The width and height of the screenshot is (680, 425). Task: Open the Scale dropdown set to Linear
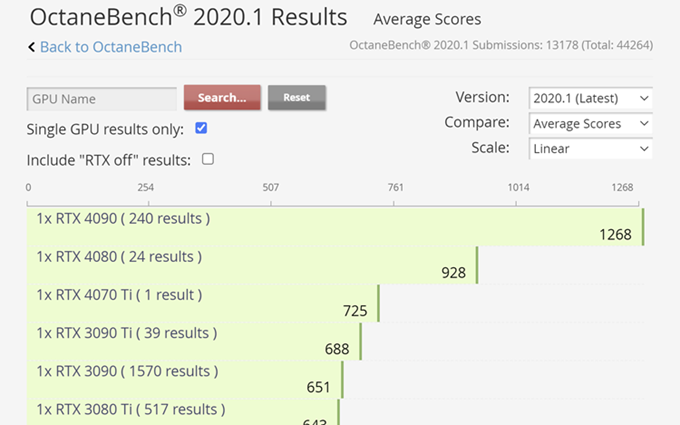tap(590, 149)
